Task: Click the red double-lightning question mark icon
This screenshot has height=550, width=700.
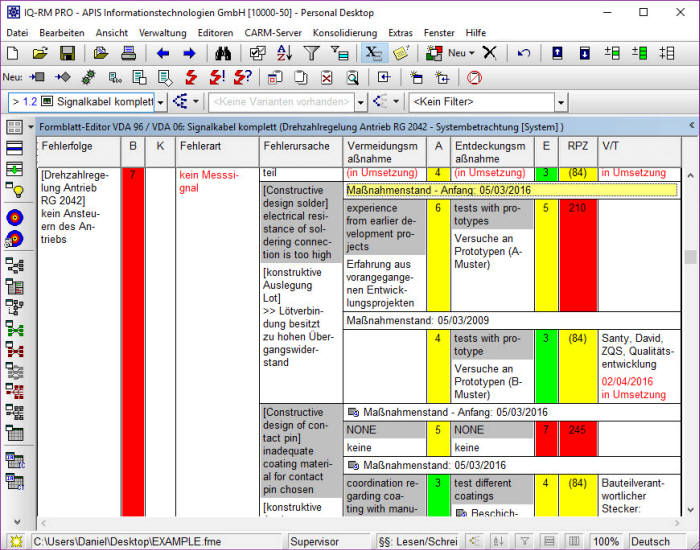Action: [243, 78]
